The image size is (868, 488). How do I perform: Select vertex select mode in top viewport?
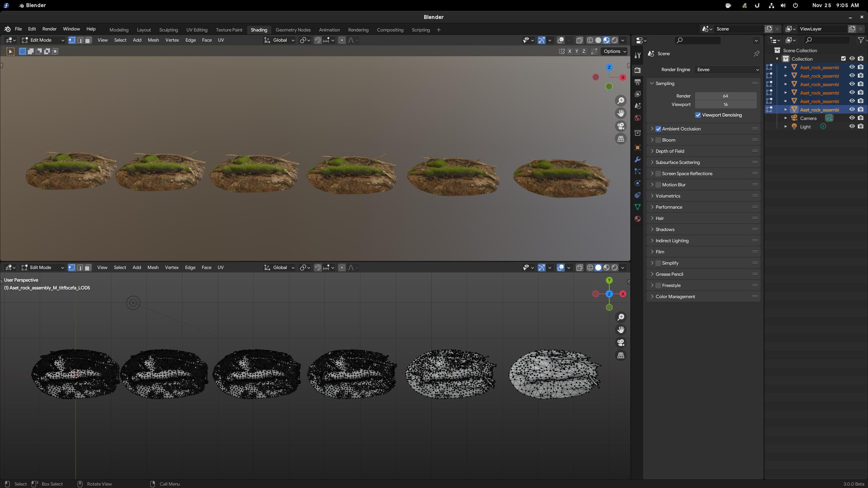(x=72, y=40)
